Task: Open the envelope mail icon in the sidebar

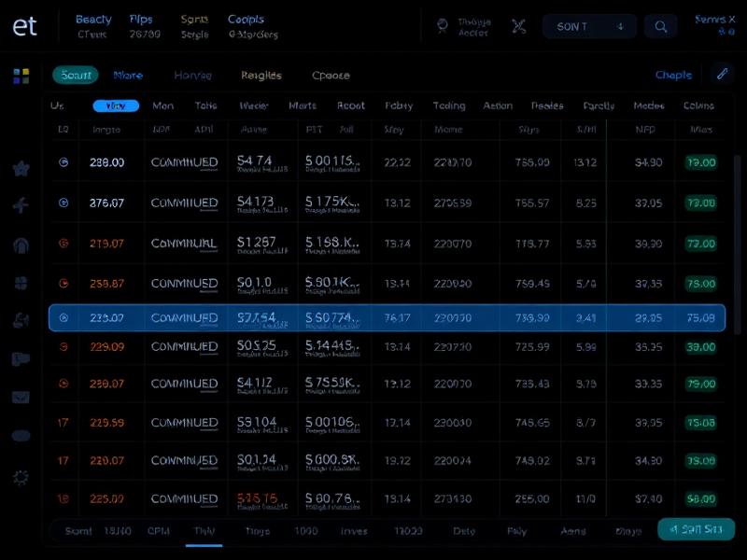Action: (x=21, y=398)
